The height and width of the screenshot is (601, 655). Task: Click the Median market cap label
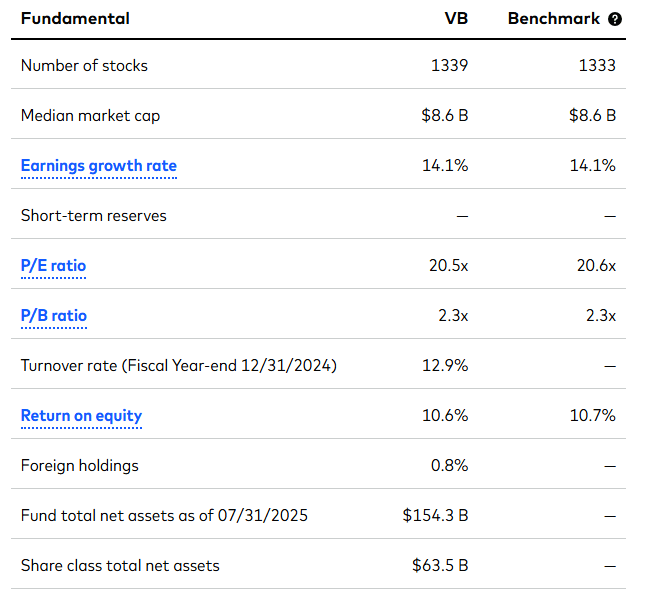click(90, 116)
